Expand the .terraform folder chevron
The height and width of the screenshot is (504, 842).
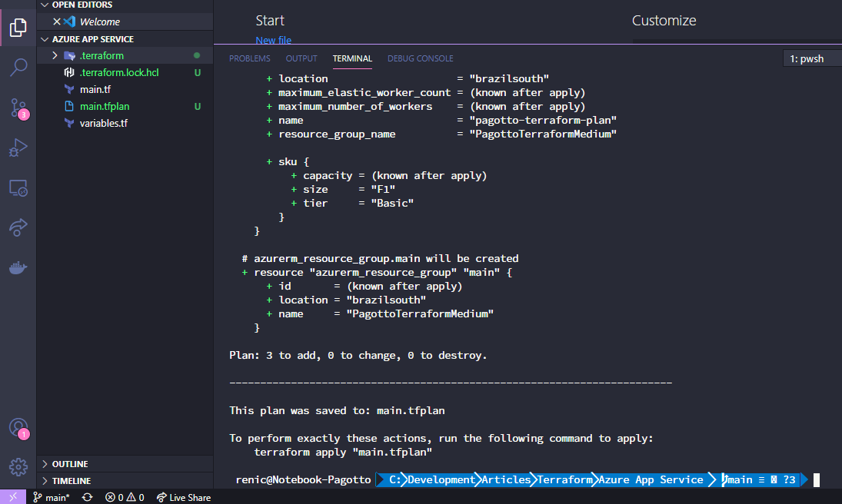coord(55,55)
